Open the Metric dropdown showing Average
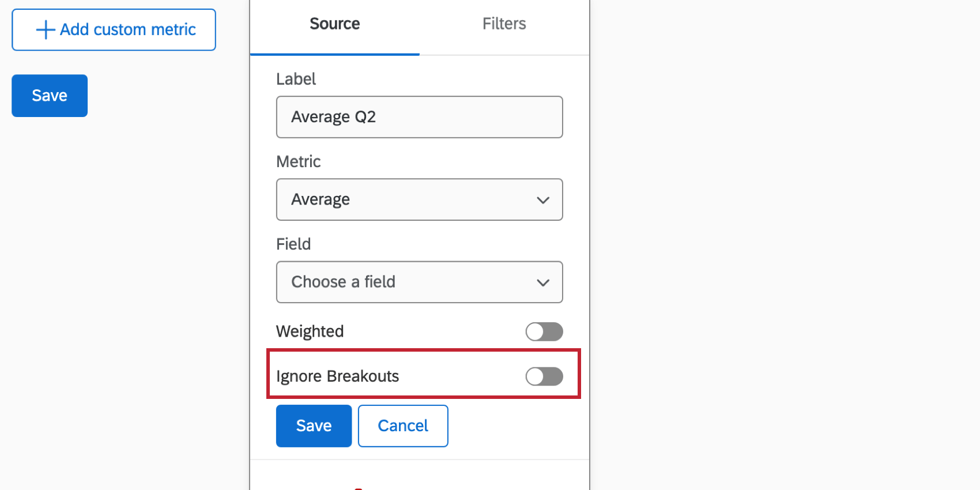This screenshot has width=980, height=490. click(x=419, y=199)
